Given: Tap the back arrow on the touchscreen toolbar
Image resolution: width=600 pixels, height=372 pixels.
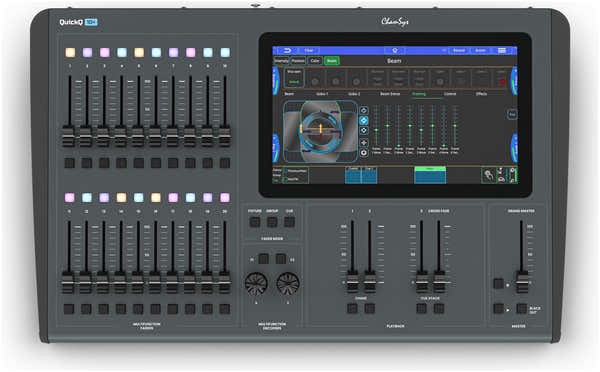Looking at the screenshot, I should tap(287, 51).
